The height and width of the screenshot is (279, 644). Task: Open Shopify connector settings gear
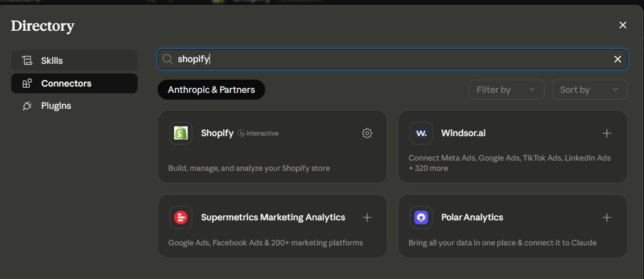[367, 133]
